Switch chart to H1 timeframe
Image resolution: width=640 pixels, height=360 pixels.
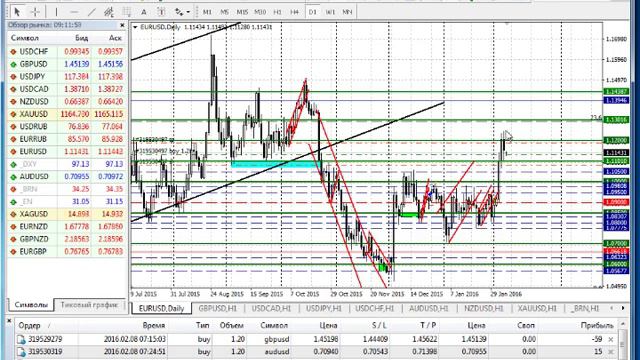coord(278,12)
